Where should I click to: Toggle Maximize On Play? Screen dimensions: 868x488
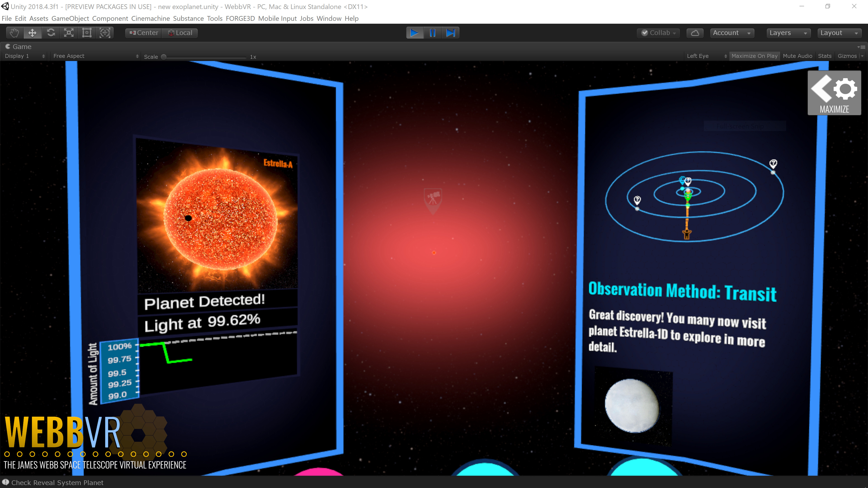[x=755, y=56]
